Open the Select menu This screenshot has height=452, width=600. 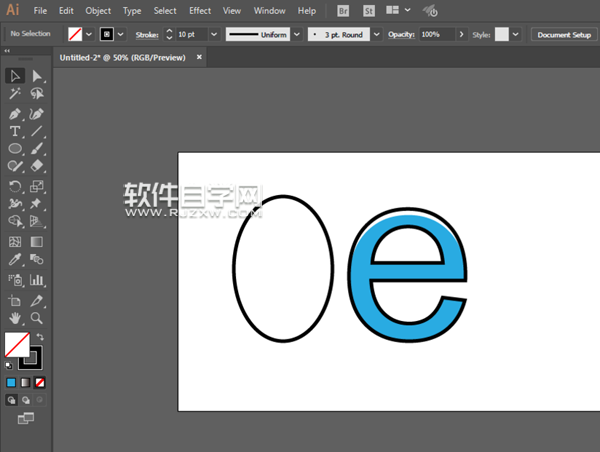(165, 11)
